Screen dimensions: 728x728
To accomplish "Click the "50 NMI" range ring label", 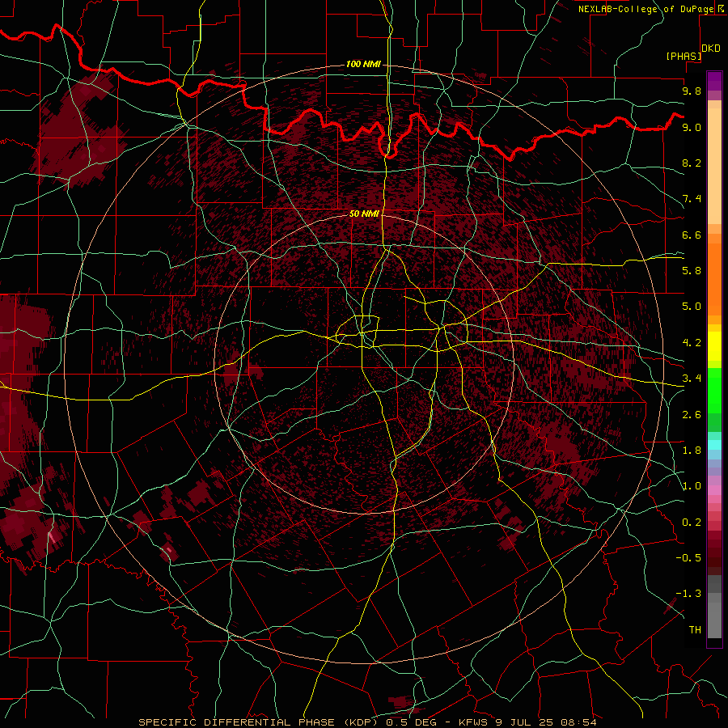I will [365, 214].
